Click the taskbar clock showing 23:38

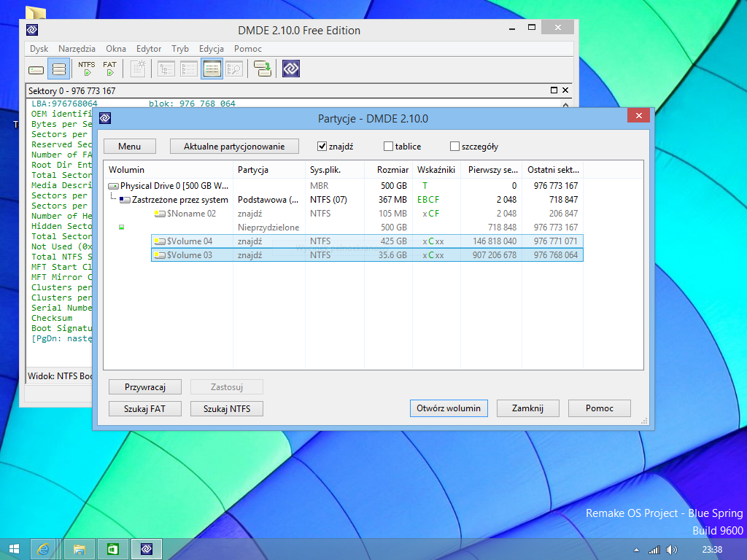coord(712,550)
